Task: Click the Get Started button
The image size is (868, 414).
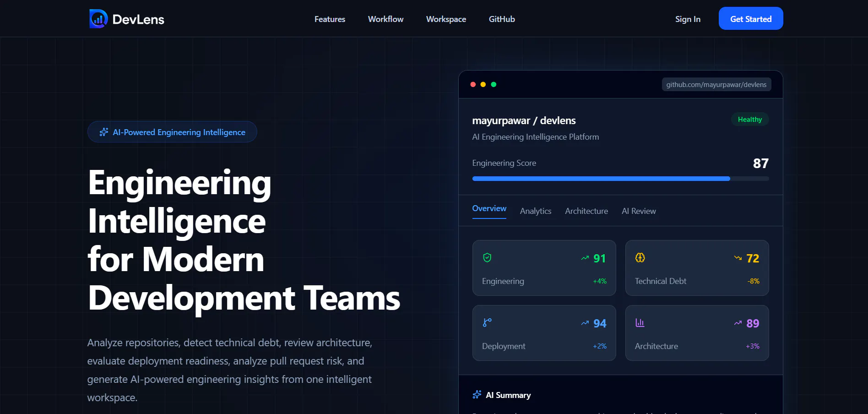Action: click(751, 18)
